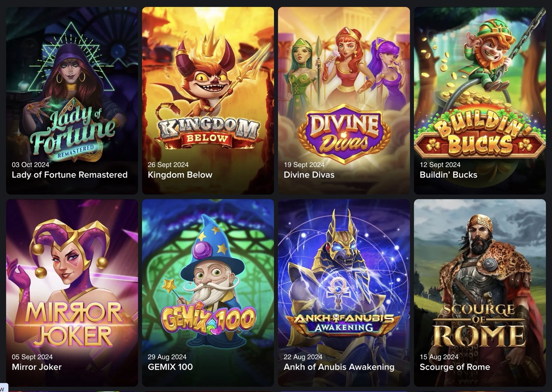
Task: Click the 'GEMIX 100' title text
Action: tap(170, 367)
